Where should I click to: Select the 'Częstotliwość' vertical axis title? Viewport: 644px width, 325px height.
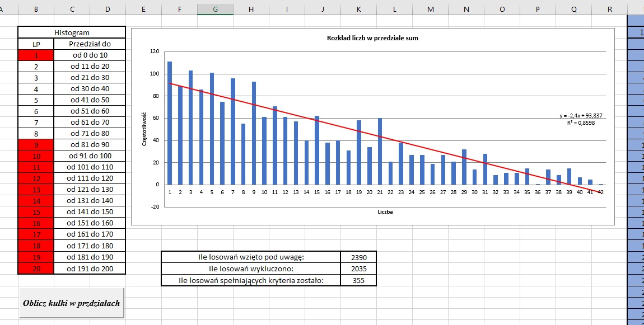pyautogui.click(x=144, y=129)
